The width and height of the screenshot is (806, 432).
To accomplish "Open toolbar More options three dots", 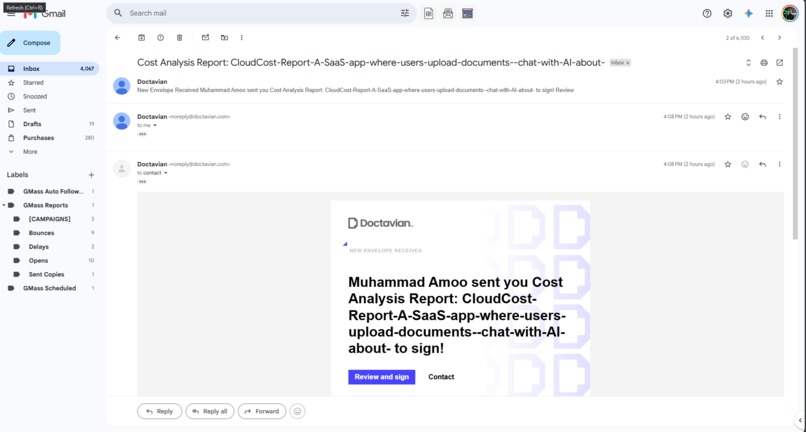I will pyautogui.click(x=242, y=38).
